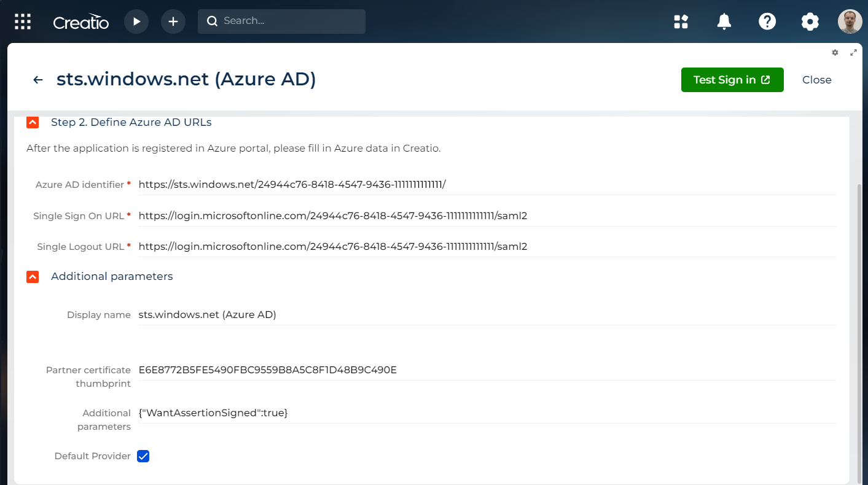This screenshot has width=868, height=485.
Task: Collapse Step 2 Define Azure AD URLs
Action: tap(33, 122)
